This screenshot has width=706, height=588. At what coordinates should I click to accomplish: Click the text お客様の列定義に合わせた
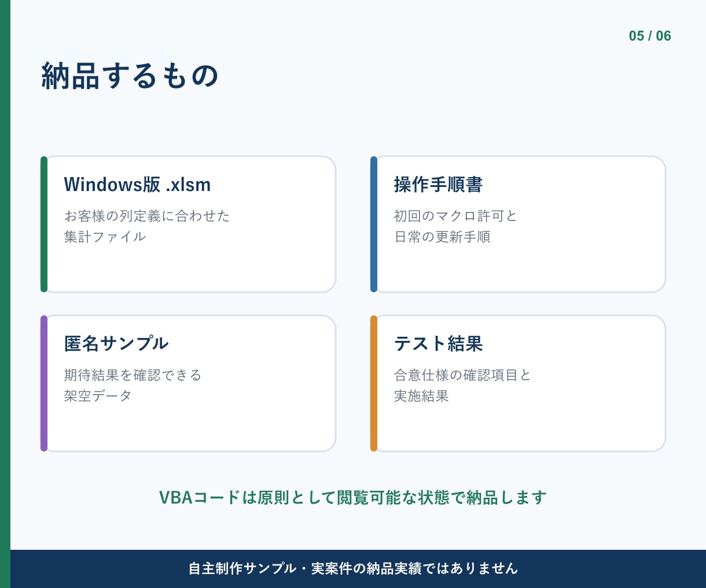coord(147,216)
